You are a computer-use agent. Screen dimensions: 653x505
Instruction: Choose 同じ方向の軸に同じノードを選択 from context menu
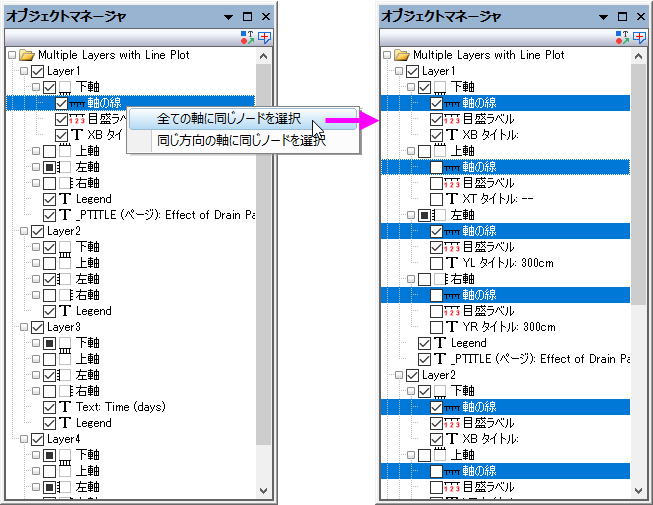point(243,140)
